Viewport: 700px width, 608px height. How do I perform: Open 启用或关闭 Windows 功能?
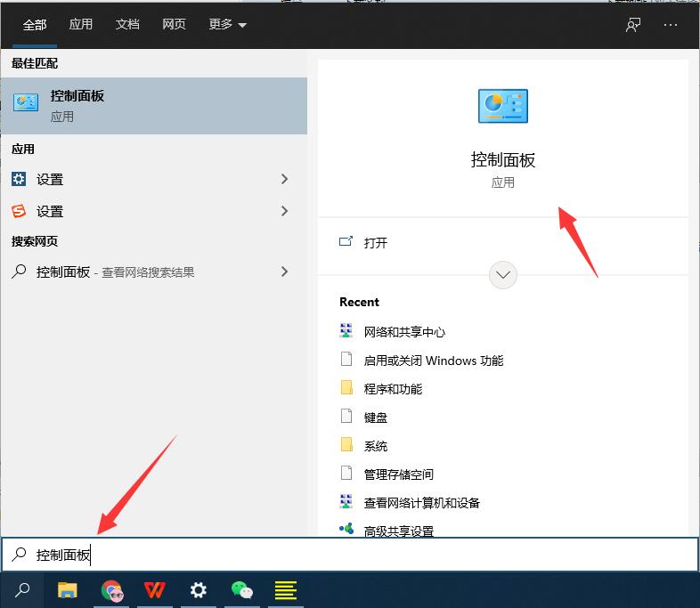point(434,361)
